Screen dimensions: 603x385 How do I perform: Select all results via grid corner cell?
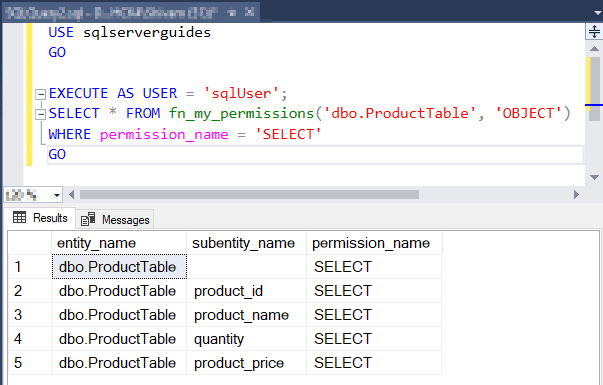click(x=30, y=243)
